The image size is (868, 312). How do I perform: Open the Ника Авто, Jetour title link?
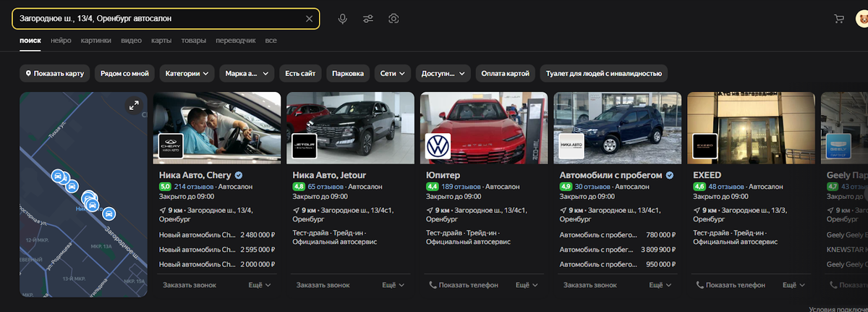pyautogui.click(x=329, y=175)
